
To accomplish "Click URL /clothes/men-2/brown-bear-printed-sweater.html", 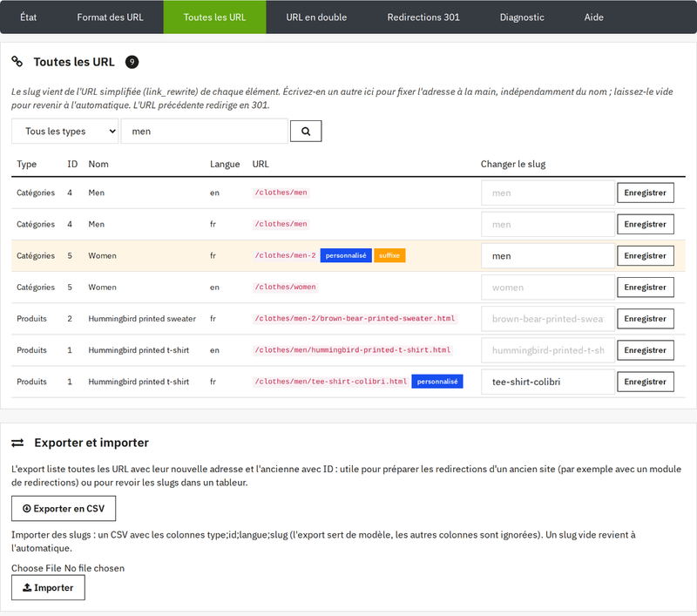I will point(355,319).
